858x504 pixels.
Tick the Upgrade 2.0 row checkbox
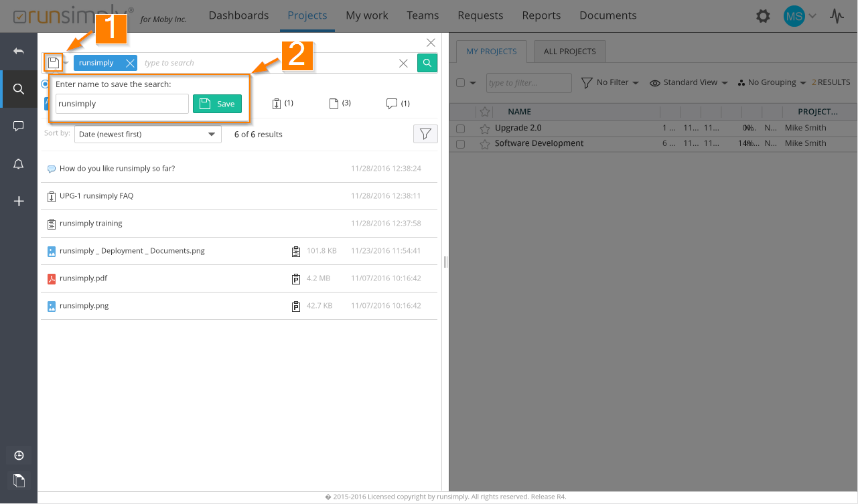point(460,129)
